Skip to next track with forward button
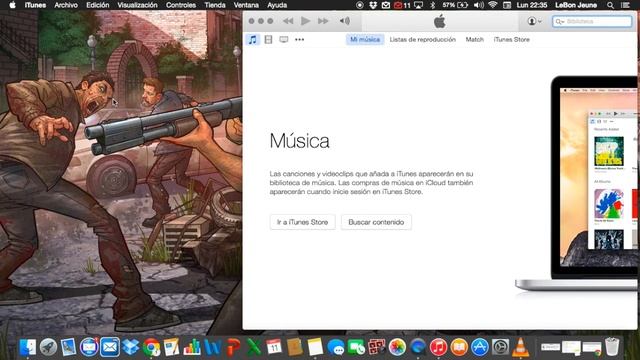The height and width of the screenshot is (360, 640). pyautogui.click(x=323, y=21)
